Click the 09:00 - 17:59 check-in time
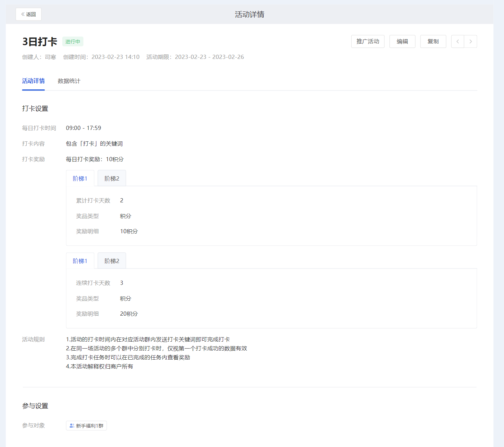The width and height of the screenshot is (504, 447). [83, 128]
